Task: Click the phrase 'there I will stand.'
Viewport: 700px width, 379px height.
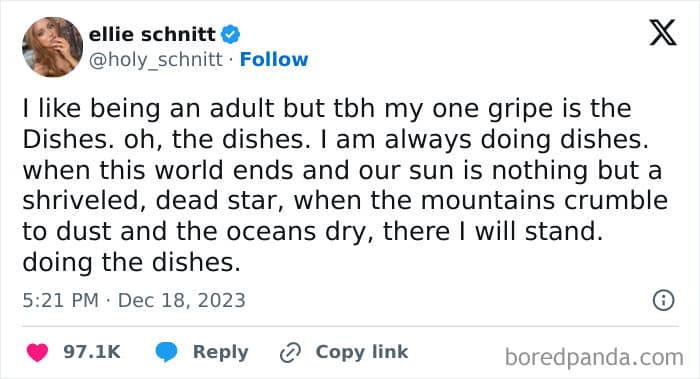Action: (x=492, y=232)
